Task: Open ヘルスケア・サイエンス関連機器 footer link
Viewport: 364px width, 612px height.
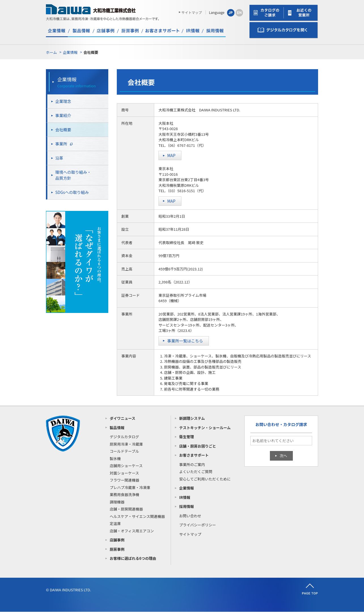Action: pyautogui.click(x=137, y=516)
